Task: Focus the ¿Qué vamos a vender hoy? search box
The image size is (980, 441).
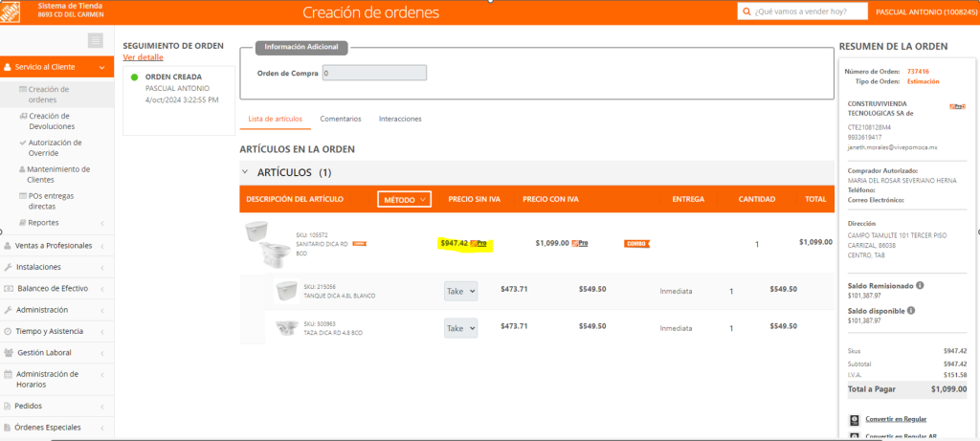Action: click(803, 11)
